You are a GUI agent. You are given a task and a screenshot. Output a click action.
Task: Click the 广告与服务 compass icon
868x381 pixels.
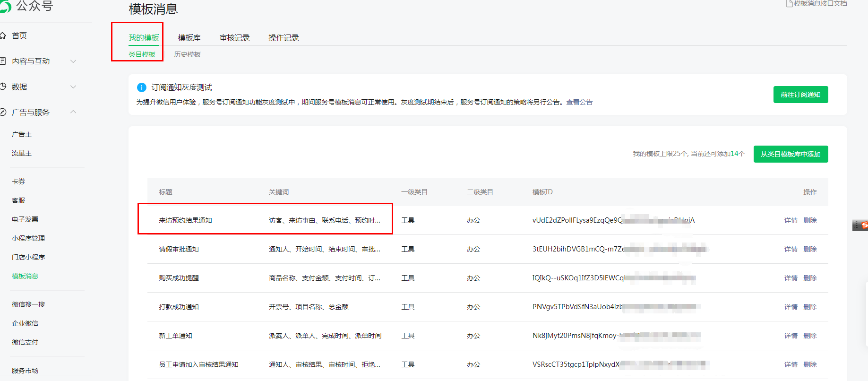(x=3, y=112)
